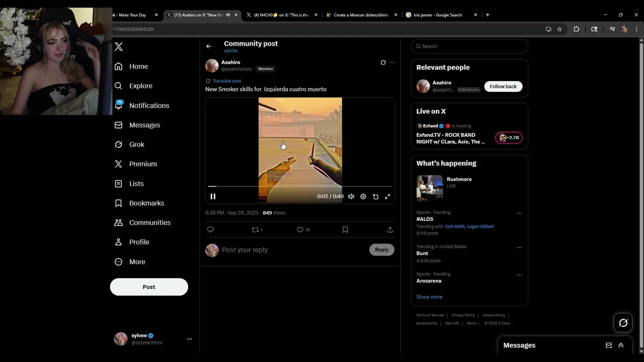Screen dimensions: 644x362
Task: Click the +2.7K listeners badge
Action: point(509,138)
